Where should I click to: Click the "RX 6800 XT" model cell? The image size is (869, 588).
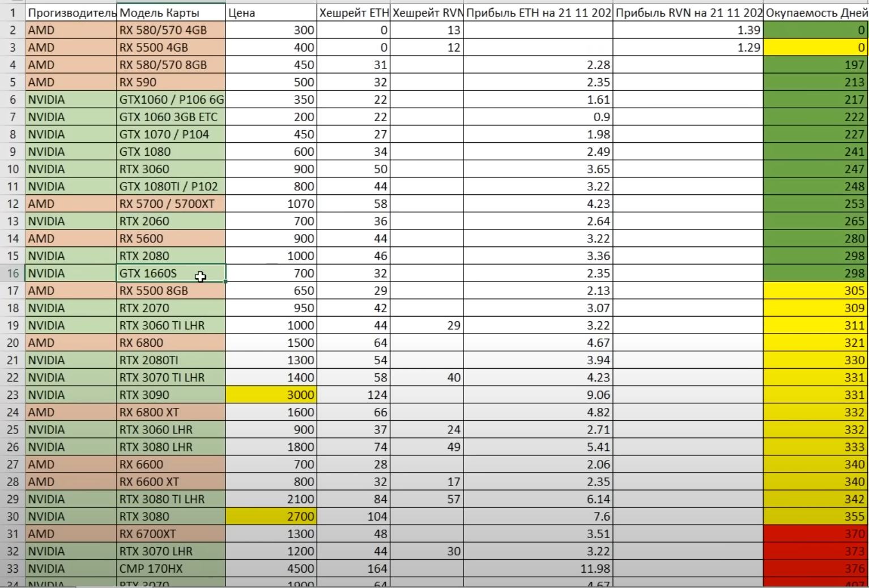tap(171, 412)
